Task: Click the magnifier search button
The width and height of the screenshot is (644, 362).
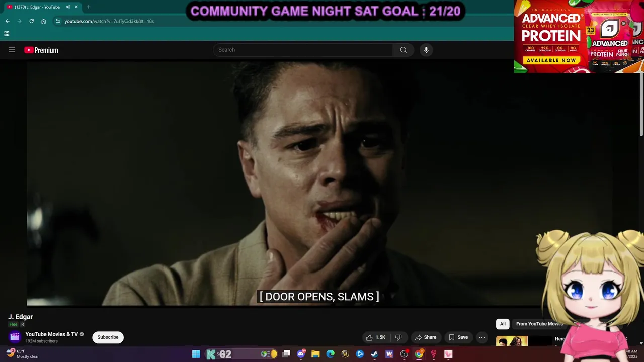Action: click(403, 50)
